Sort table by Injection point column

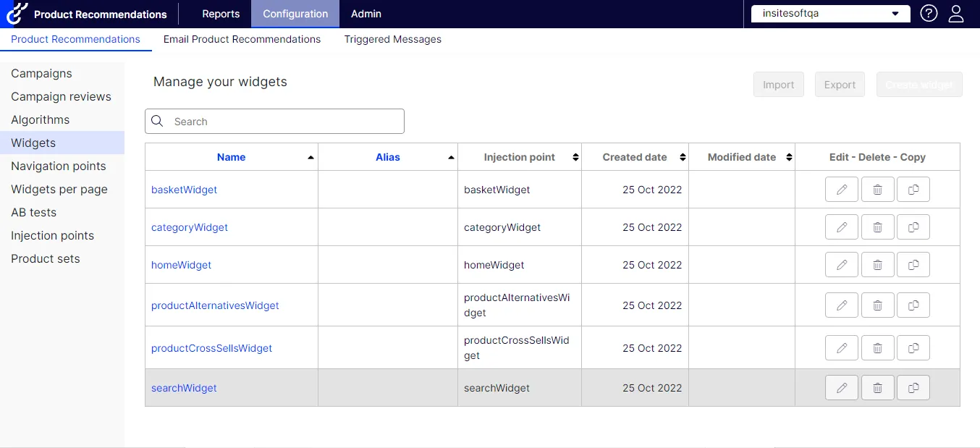[520, 157]
